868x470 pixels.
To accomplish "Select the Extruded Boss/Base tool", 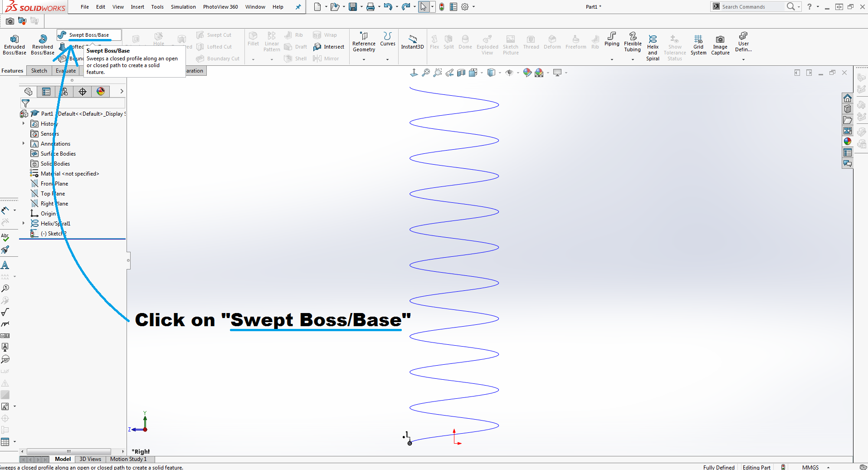I will click(x=15, y=44).
